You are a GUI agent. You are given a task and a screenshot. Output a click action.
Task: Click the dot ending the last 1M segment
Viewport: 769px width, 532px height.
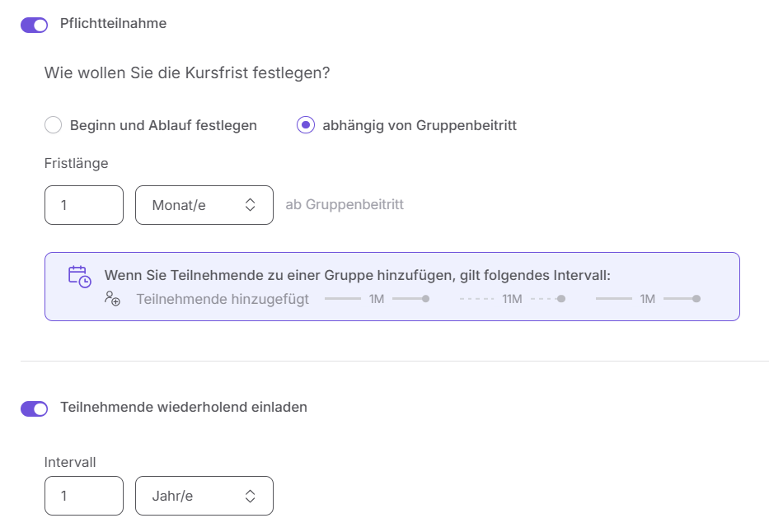(x=696, y=299)
